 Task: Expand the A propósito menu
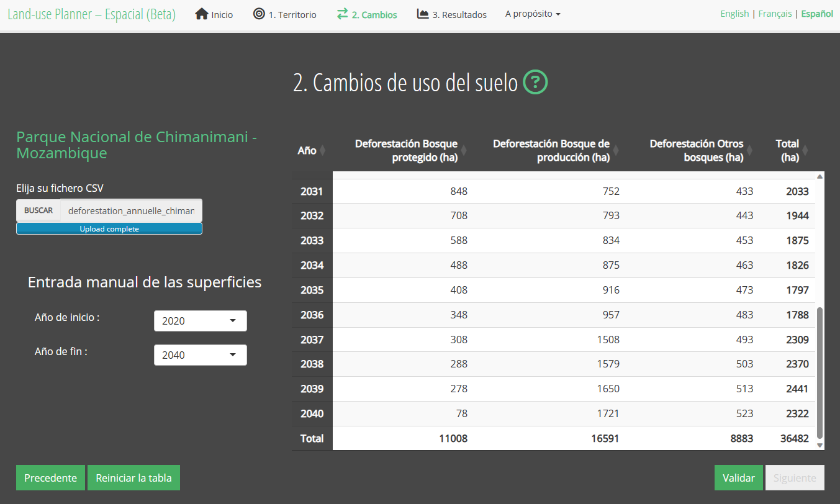(x=532, y=14)
